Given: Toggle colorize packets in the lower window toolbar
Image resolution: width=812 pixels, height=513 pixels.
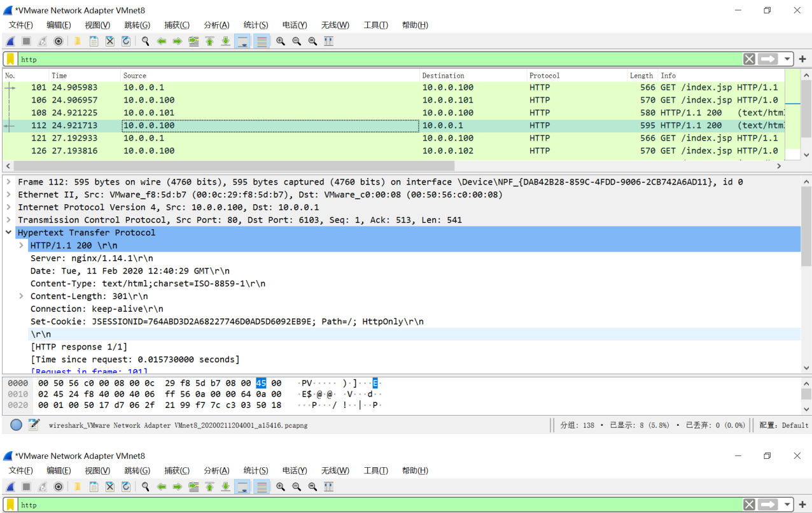Looking at the screenshot, I should (x=261, y=487).
